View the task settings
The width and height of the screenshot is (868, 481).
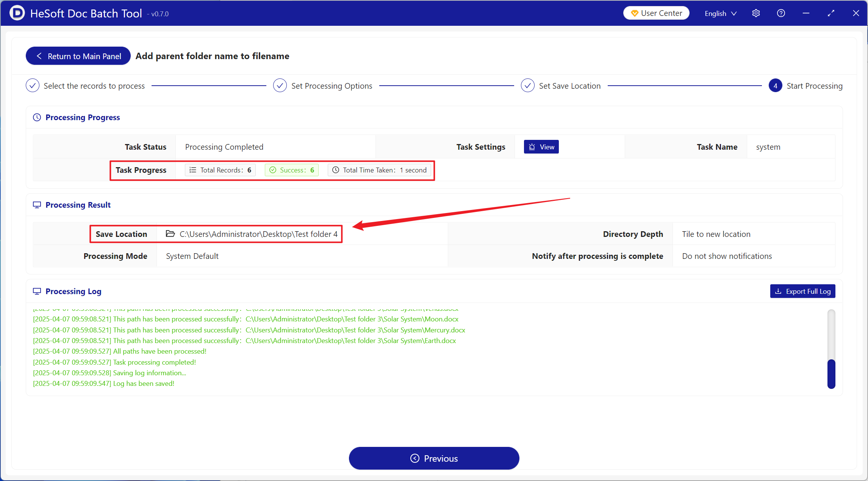[541, 147]
